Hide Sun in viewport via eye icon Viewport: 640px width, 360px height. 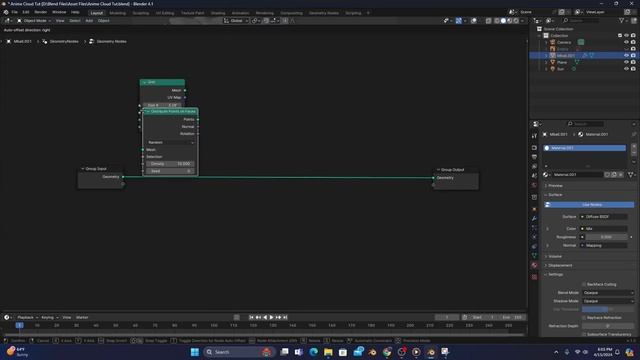(627, 69)
